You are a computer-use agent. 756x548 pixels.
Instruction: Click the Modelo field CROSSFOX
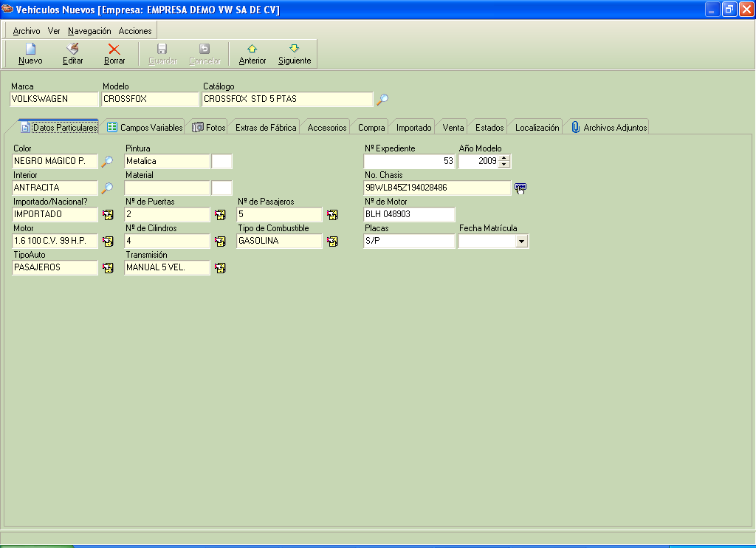pyautogui.click(x=150, y=99)
